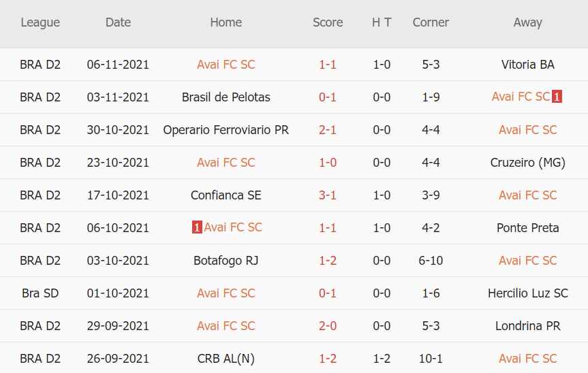The width and height of the screenshot is (588, 373).
Task: Open the CRB AL(N) team link
Action: point(226,359)
